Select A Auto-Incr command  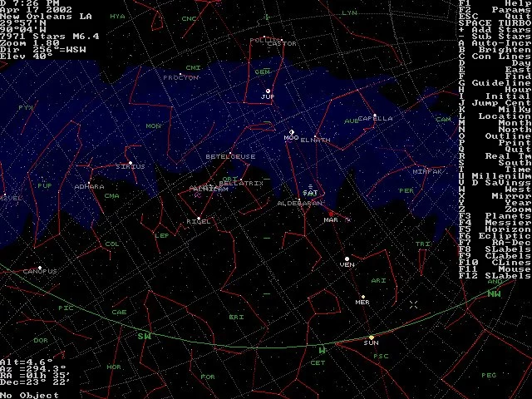tap(495, 43)
